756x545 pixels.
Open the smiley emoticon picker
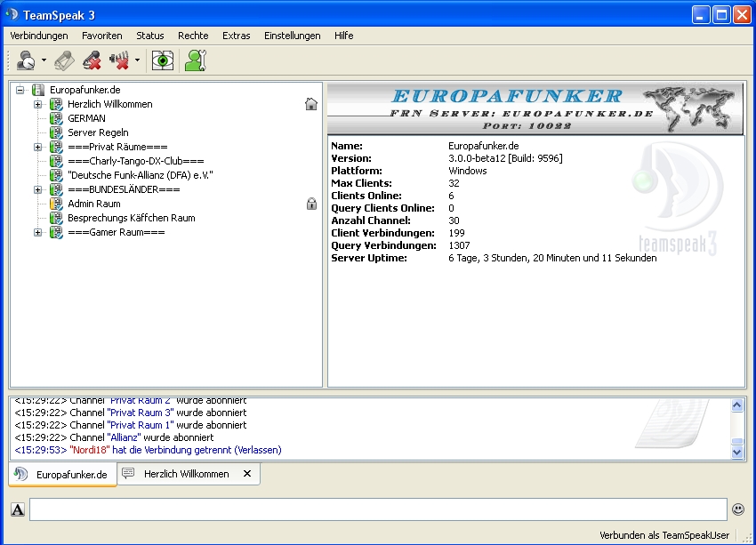737,509
